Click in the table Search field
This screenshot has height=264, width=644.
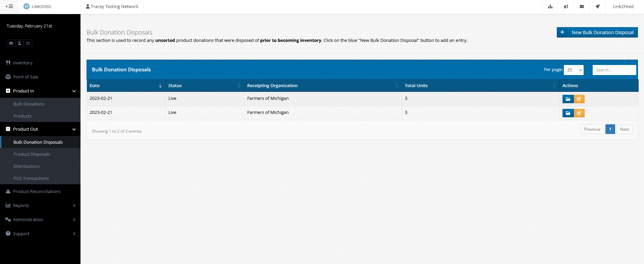pos(614,70)
